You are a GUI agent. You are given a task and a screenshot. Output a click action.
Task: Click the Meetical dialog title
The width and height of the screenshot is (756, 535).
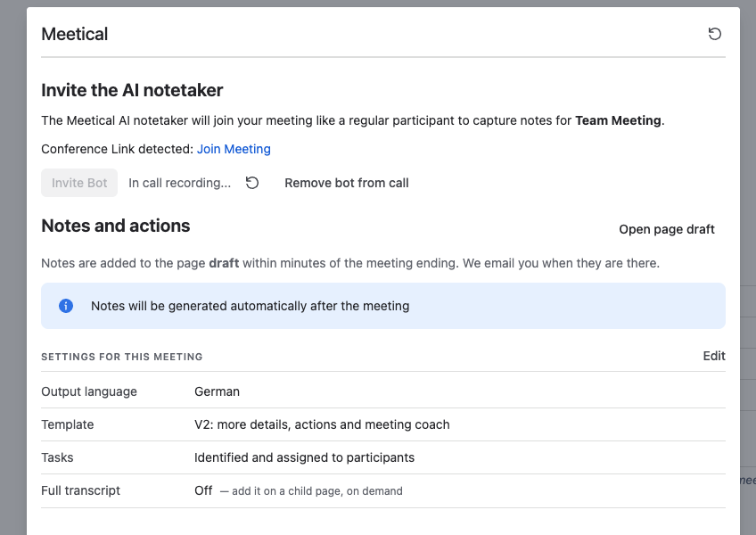tap(75, 34)
